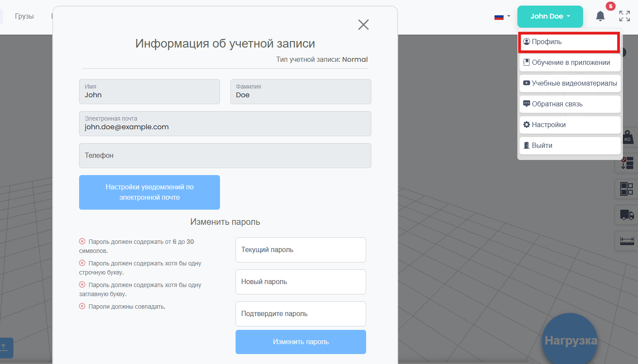Click the Новый пароль input field
The height and width of the screenshot is (364, 638).
301,282
